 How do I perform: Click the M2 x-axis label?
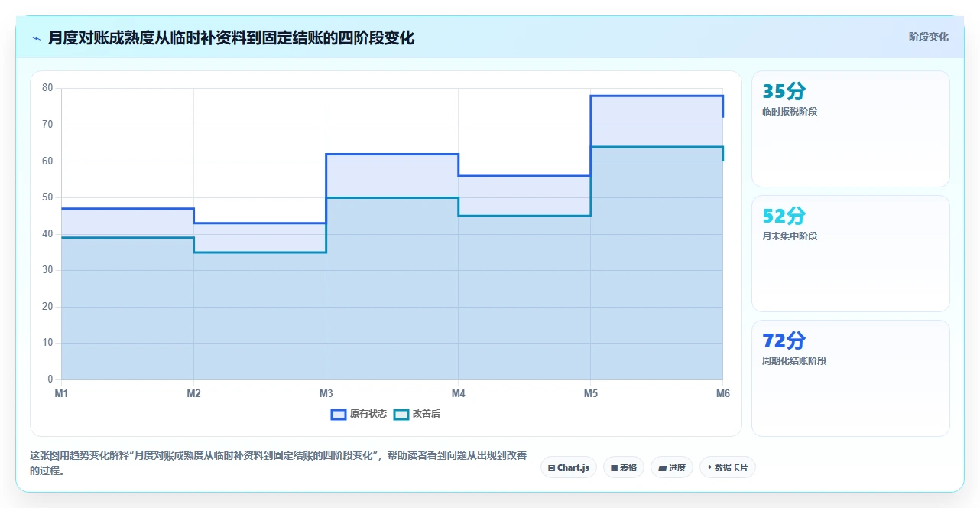[193, 394]
